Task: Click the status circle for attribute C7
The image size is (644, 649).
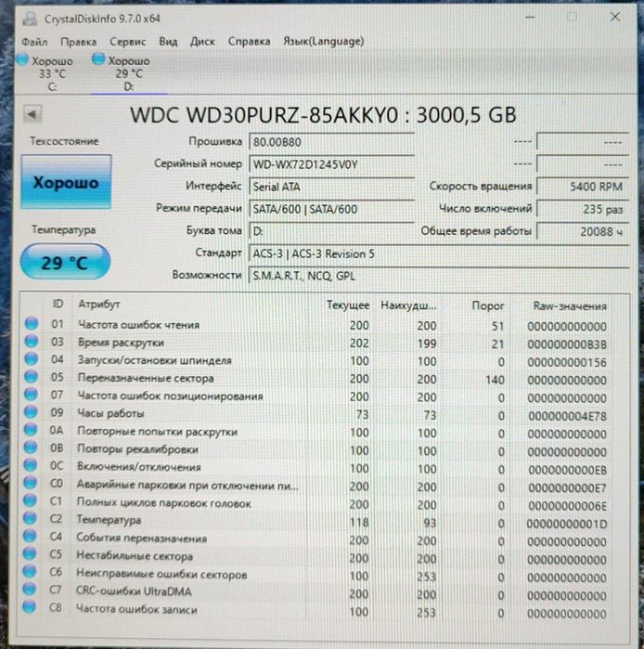Action: (x=29, y=589)
